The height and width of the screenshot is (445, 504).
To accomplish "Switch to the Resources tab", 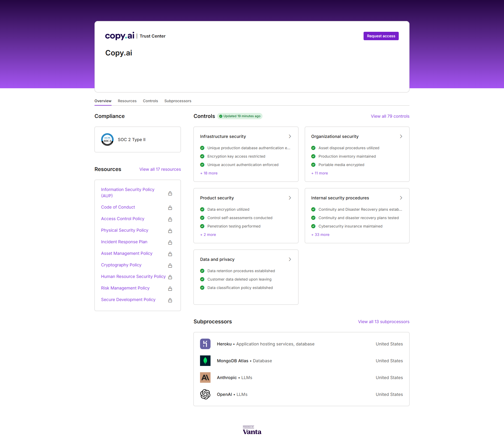I will [x=127, y=101].
